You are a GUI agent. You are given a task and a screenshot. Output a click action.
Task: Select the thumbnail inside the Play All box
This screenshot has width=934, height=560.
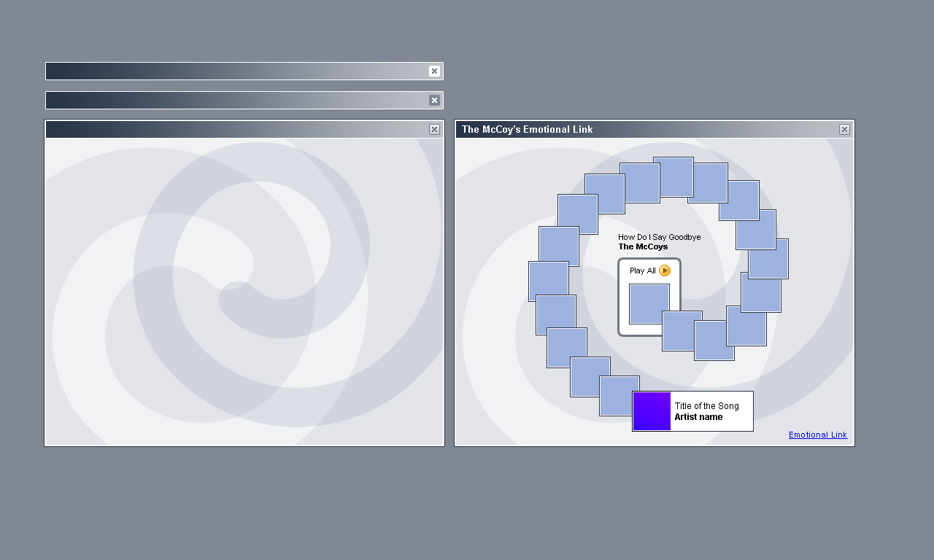click(x=649, y=304)
